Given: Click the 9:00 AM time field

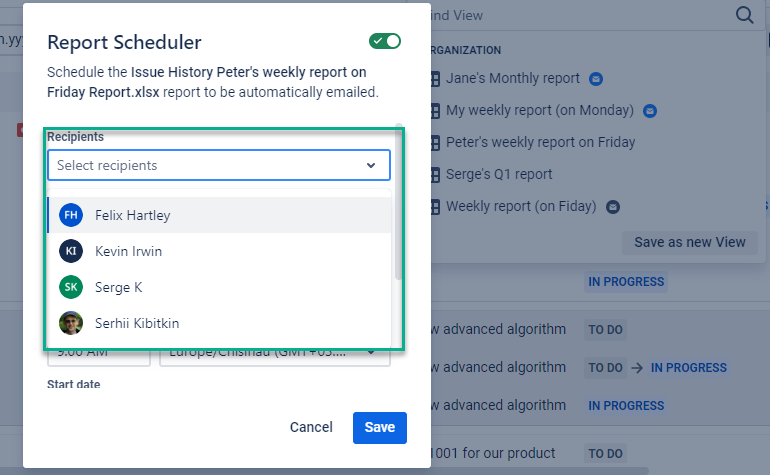Looking at the screenshot, I should click(98, 353).
